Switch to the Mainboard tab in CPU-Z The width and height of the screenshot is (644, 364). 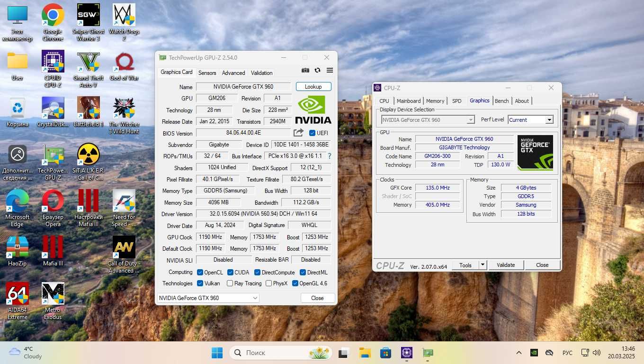point(409,101)
